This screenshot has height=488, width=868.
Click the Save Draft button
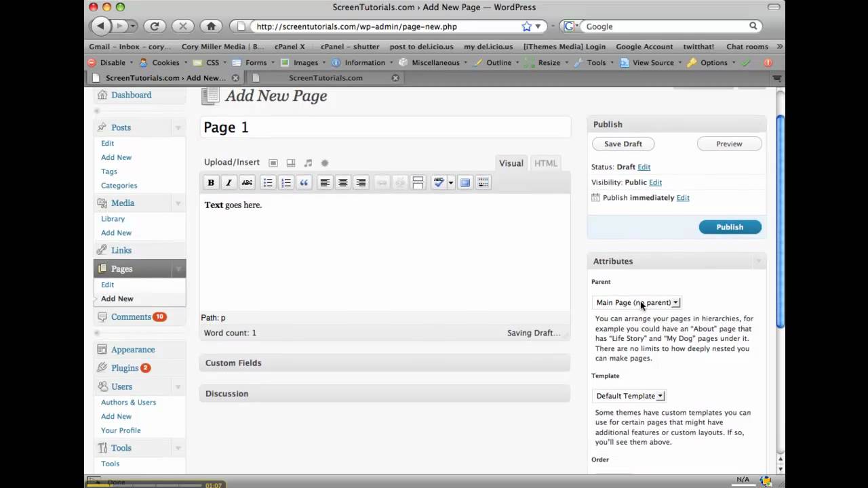point(623,144)
